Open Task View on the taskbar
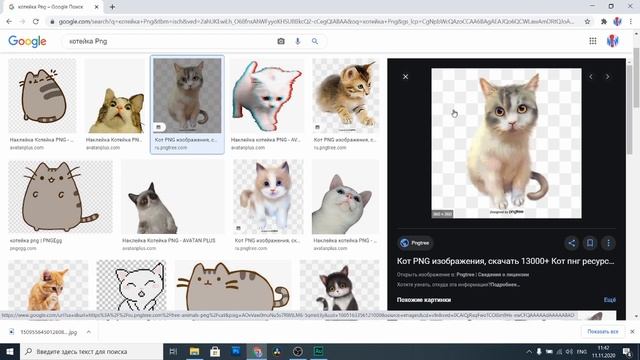Viewport: 640px width, 360px height. pos(173,351)
